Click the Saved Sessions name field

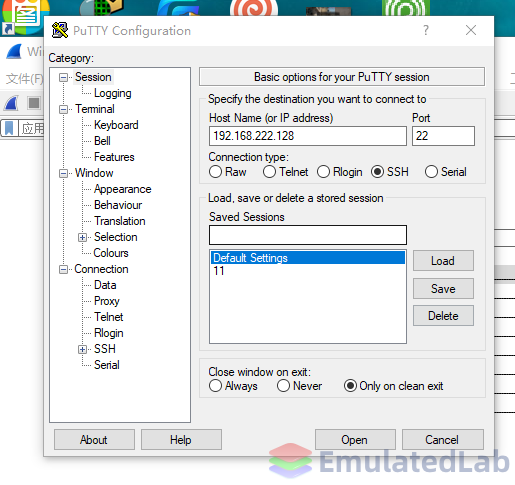click(x=308, y=235)
